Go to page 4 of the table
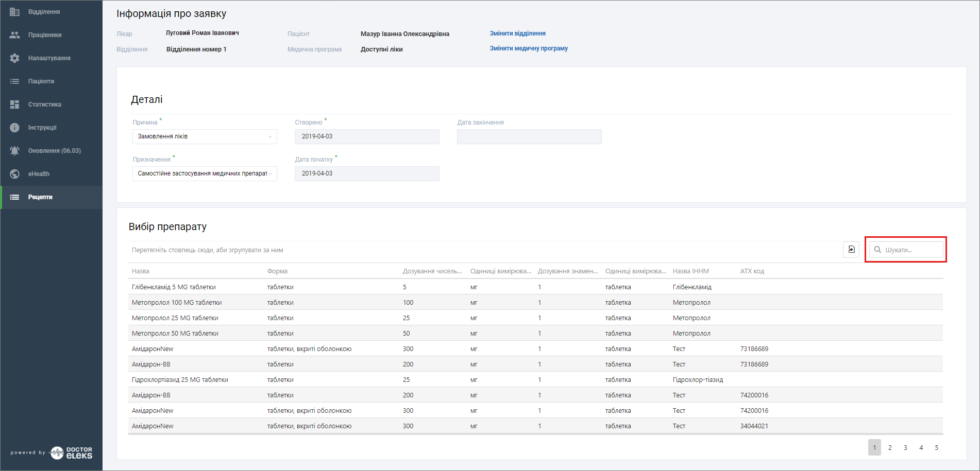Viewport: 980px width, 471px height. coord(921,447)
